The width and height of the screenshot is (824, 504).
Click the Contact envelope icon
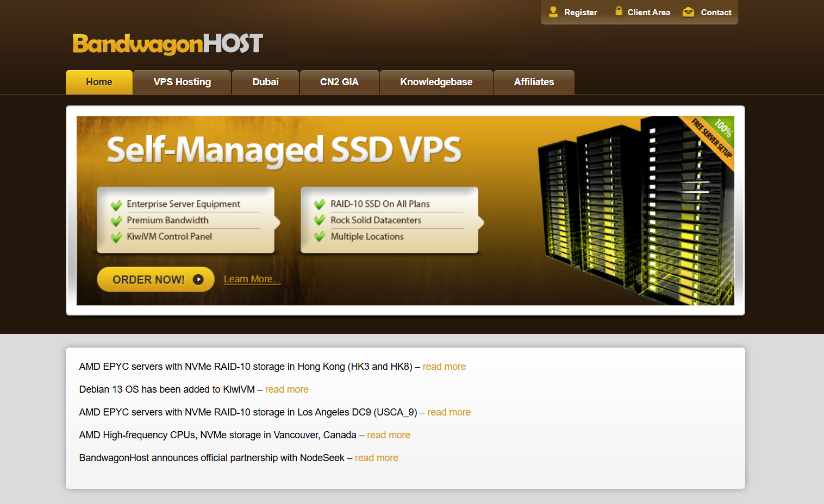pyautogui.click(x=688, y=12)
